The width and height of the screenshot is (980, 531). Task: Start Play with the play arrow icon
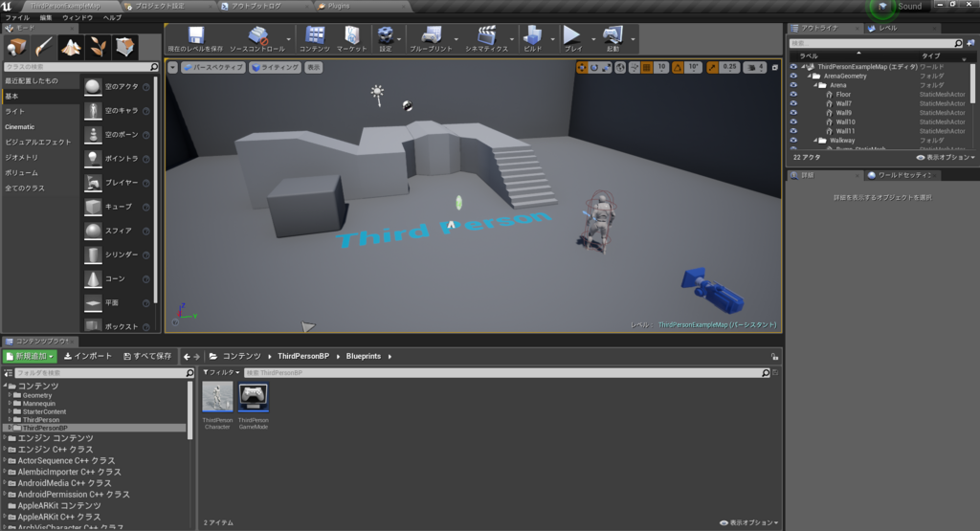point(572,35)
